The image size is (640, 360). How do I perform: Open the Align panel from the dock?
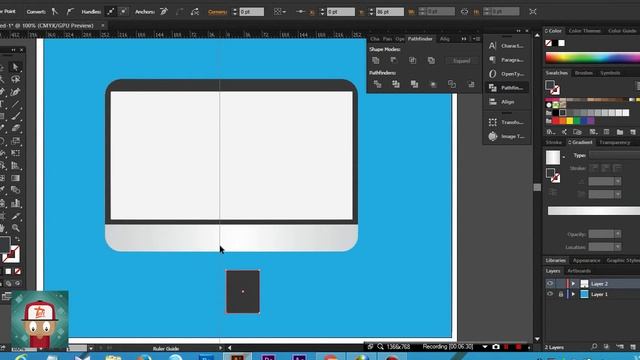pos(506,102)
